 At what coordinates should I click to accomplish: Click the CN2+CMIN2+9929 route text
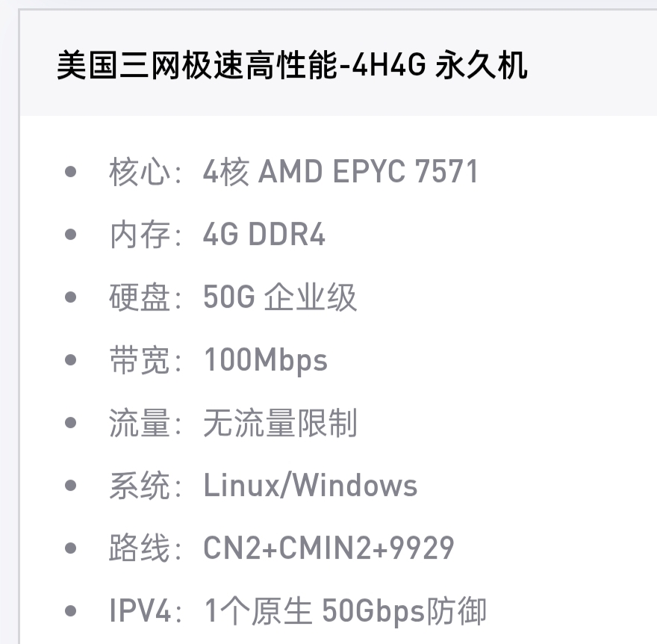click(x=328, y=549)
